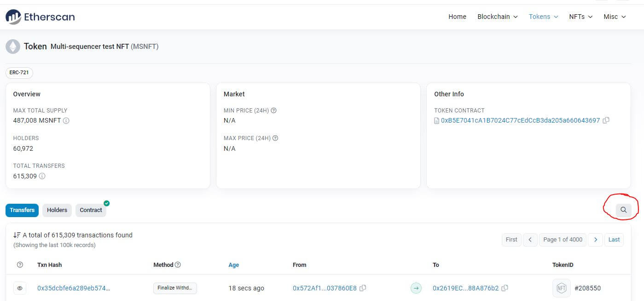Click the info icon next to 487,008 MSNFT
Image resolution: width=644 pixels, height=301 pixels.
(x=66, y=121)
